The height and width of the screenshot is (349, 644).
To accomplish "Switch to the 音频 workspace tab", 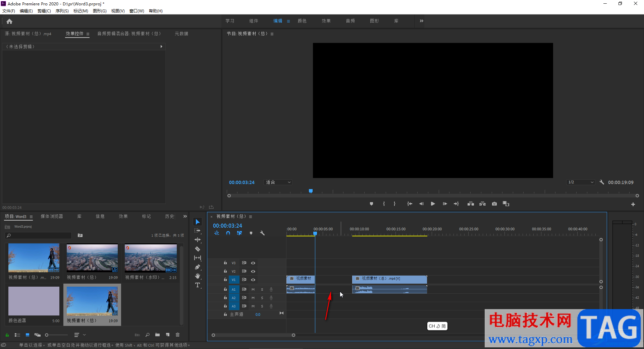I will click(x=351, y=21).
